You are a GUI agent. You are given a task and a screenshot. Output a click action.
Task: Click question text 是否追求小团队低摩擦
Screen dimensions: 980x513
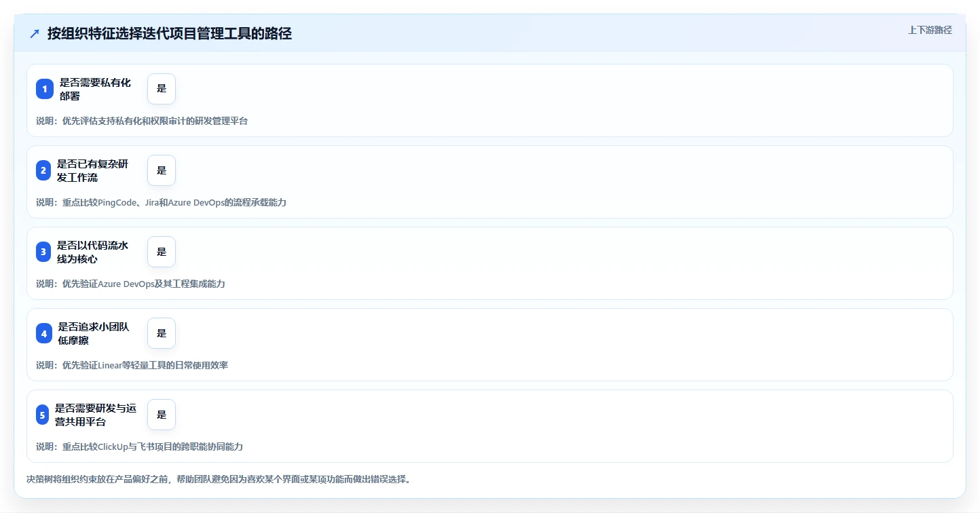point(94,333)
